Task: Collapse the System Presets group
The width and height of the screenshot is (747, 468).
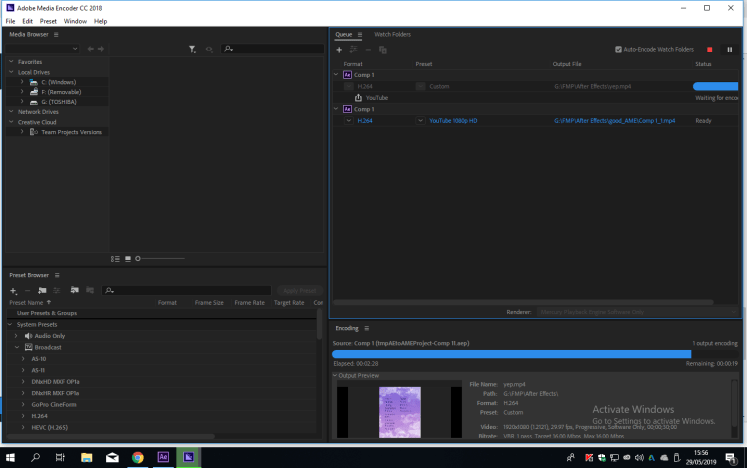Action: [10, 325]
